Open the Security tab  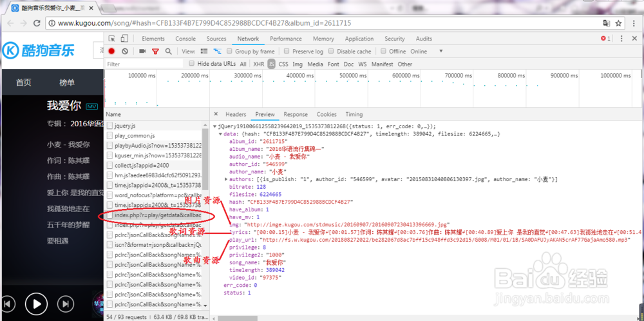tap(395, 39)
